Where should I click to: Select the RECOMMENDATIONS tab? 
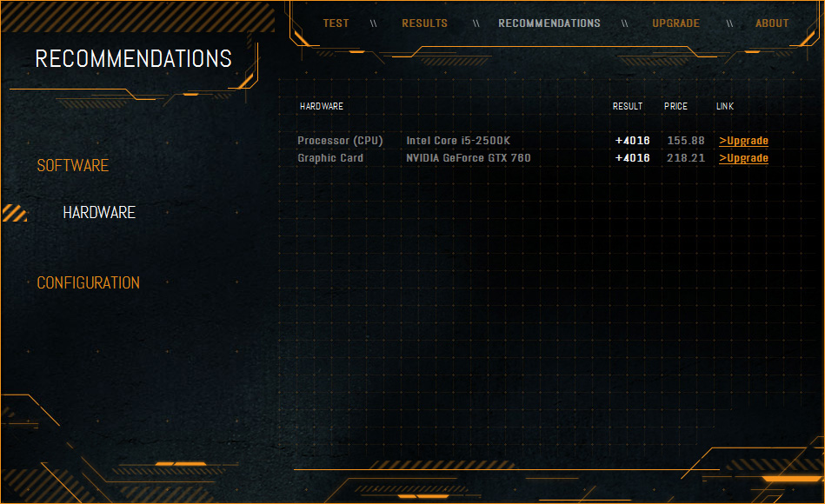[549, 23]
